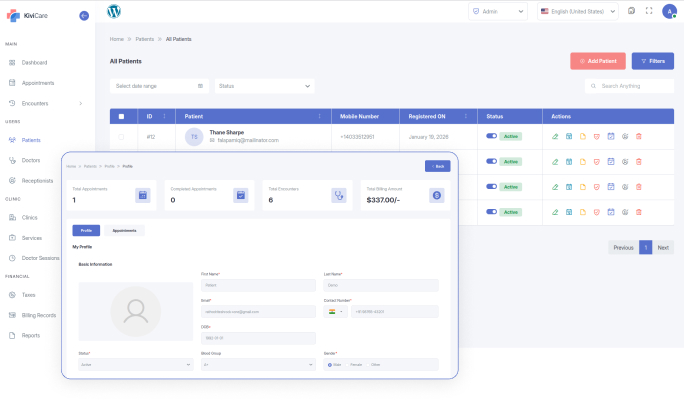Click the Search Anything field
The image size is (684, 400).
tap(629, 86)
